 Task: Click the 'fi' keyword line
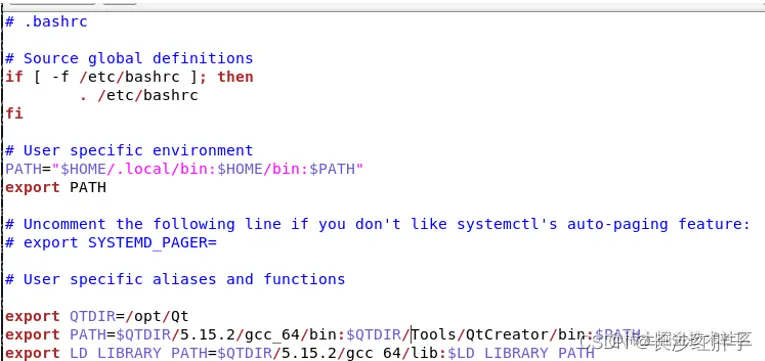(x=14, y=114)
